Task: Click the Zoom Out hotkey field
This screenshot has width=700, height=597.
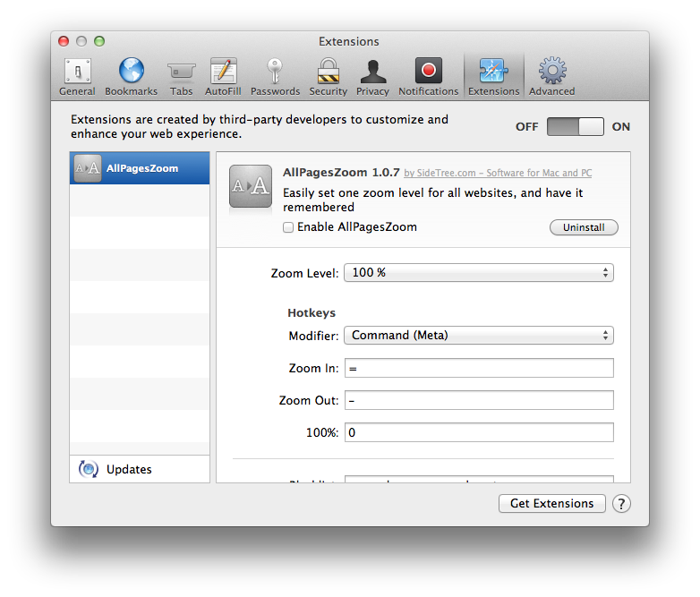Action: (x=479, y=400)
